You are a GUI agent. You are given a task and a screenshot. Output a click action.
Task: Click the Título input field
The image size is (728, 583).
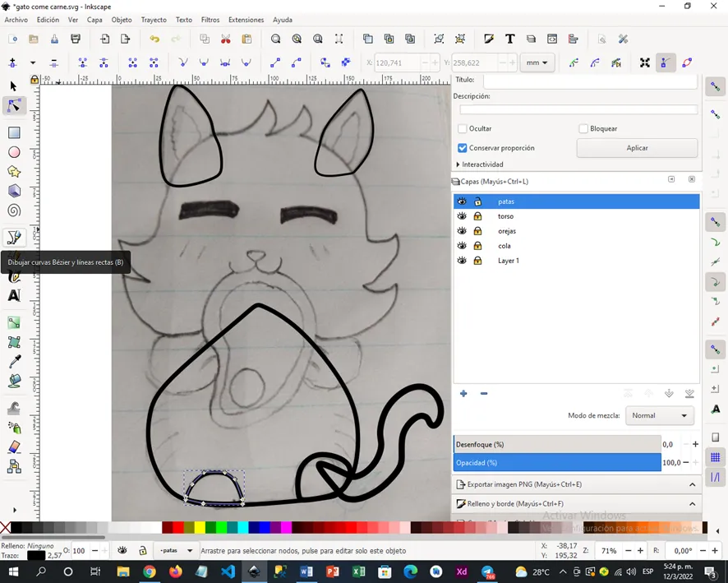click(590, 81)
